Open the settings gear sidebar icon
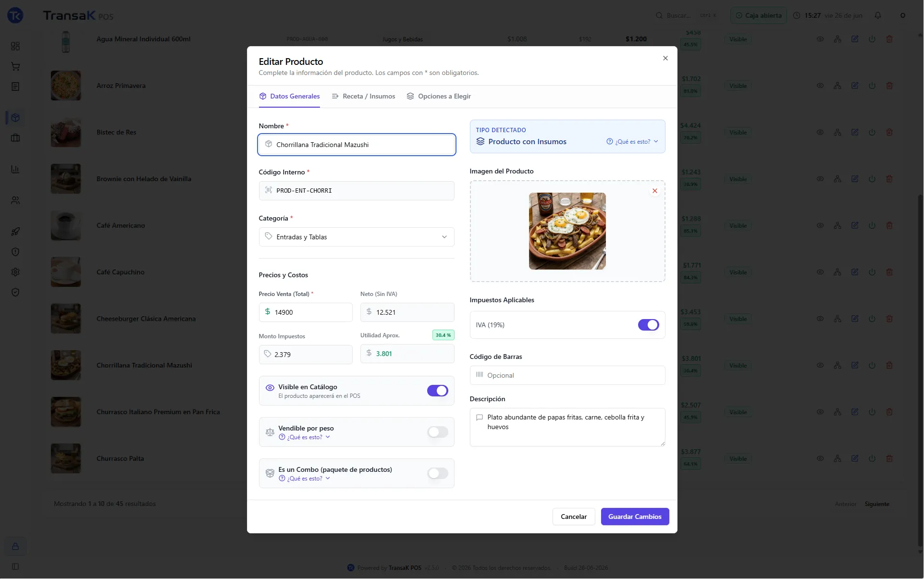 [15, 272]
